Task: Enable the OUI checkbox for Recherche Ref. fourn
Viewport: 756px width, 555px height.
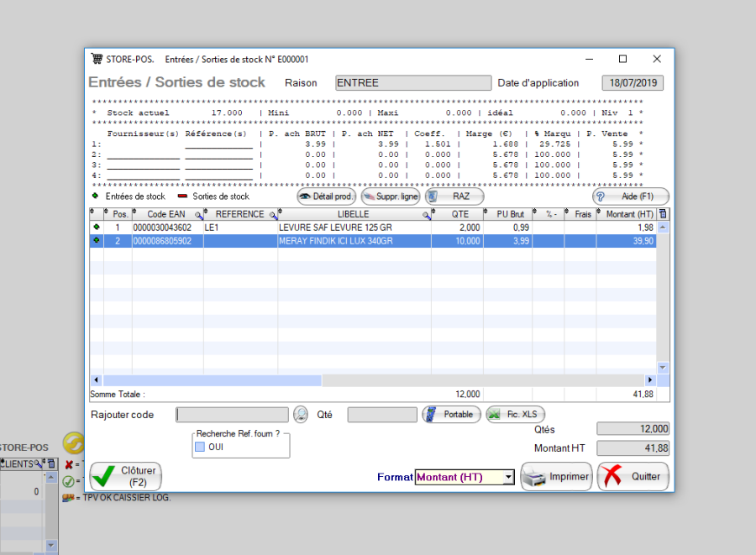Action: [x=200, y=448]
